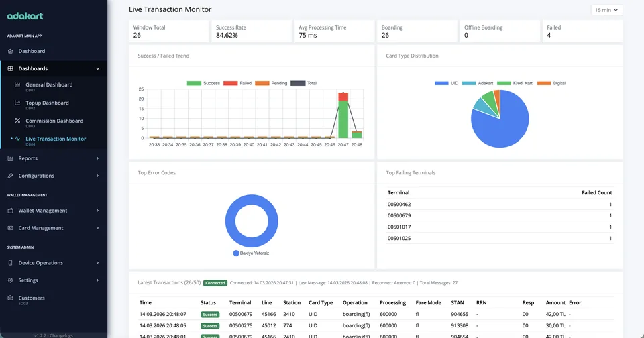Screen dimensions: 644x338
Task: Expand the Reports menu chevron
Action: click(98, 158)
